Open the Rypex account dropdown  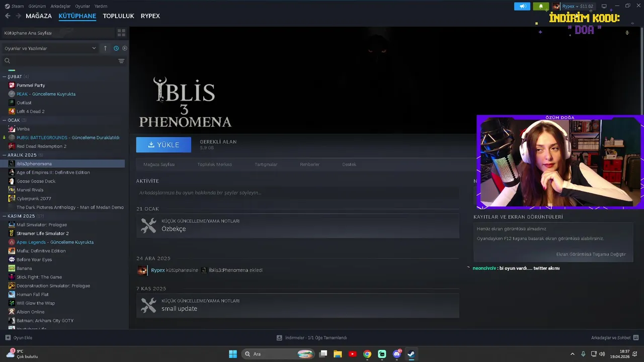point(574,6)
